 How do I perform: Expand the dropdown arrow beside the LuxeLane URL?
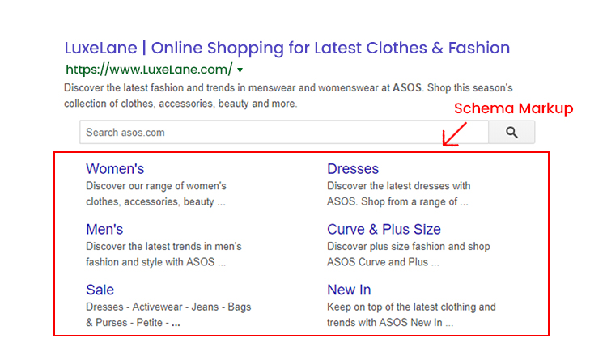[x=240, y=70]
